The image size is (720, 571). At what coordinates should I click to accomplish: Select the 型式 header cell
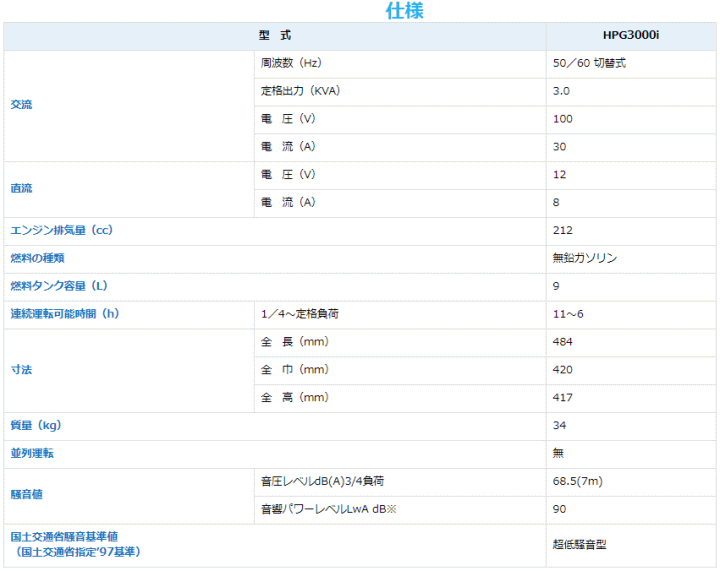[275, 35]
